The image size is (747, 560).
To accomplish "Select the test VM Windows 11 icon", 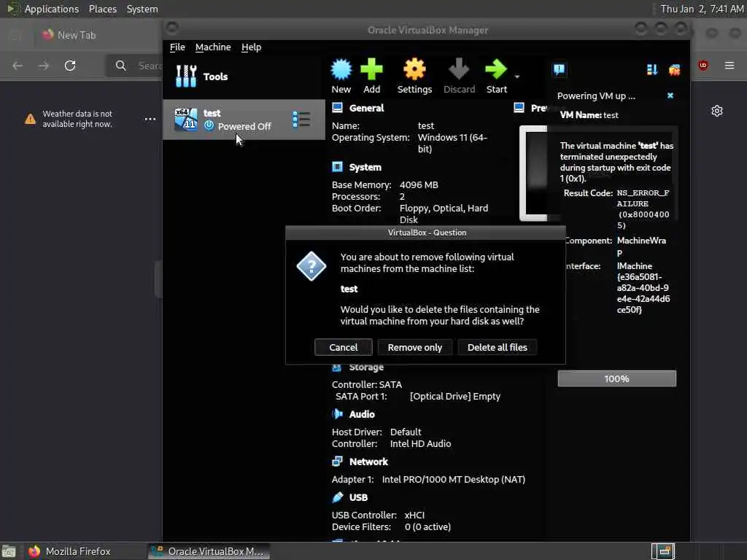I will pyautogui.click(x=186, y=119).
